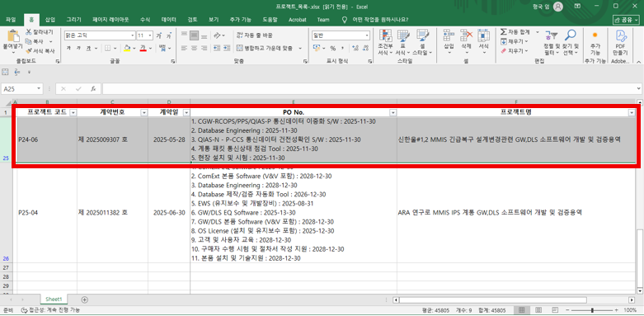Image resolution: width=644 pixels, height=316 pixels.
Task: Click the Paste (붙여넣기) clipboard icon
Action: pyautogui.click(x=12, y=36)
